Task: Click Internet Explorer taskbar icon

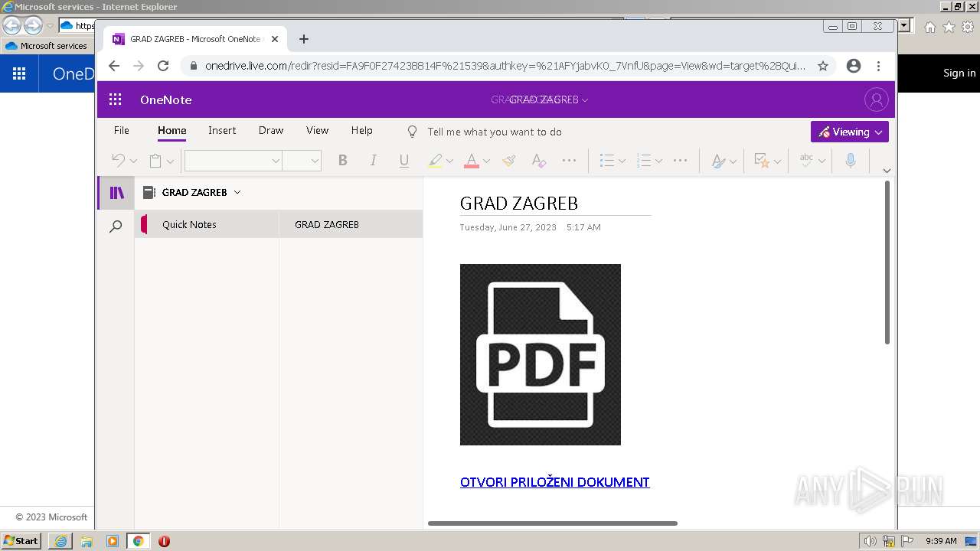Action: (x=60, y=541)
